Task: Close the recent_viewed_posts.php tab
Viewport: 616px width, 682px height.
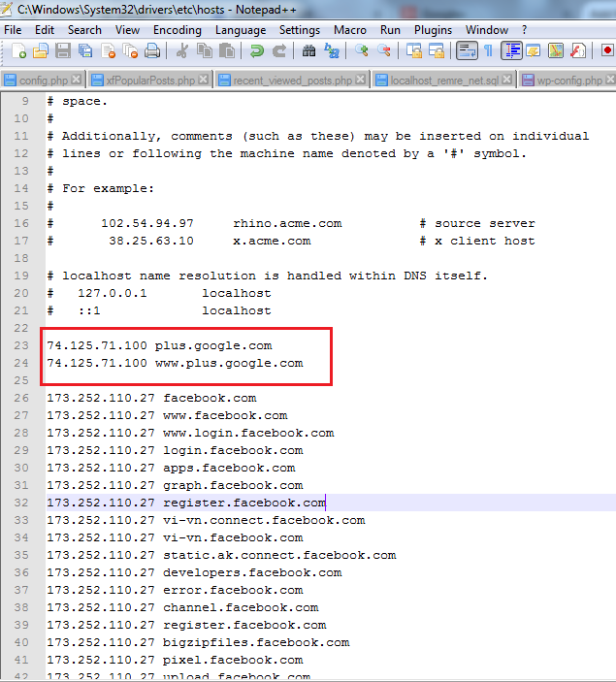Action: pyautogui.click(x=360, y=80)
